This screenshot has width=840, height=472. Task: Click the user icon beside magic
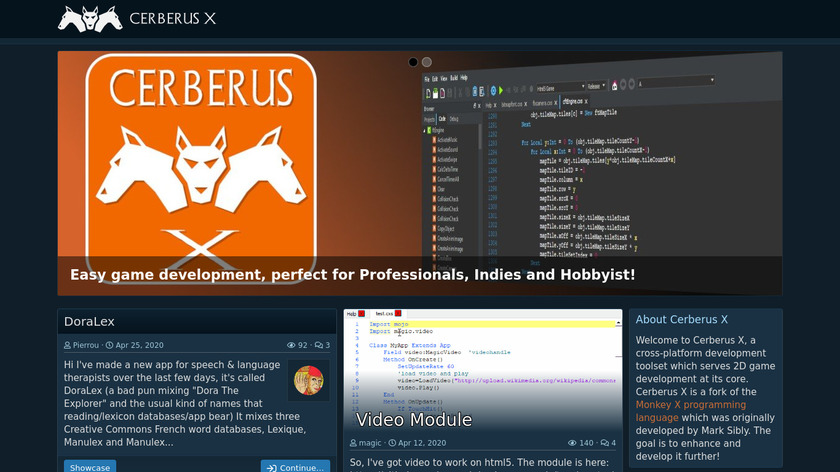tap(354, 443)
